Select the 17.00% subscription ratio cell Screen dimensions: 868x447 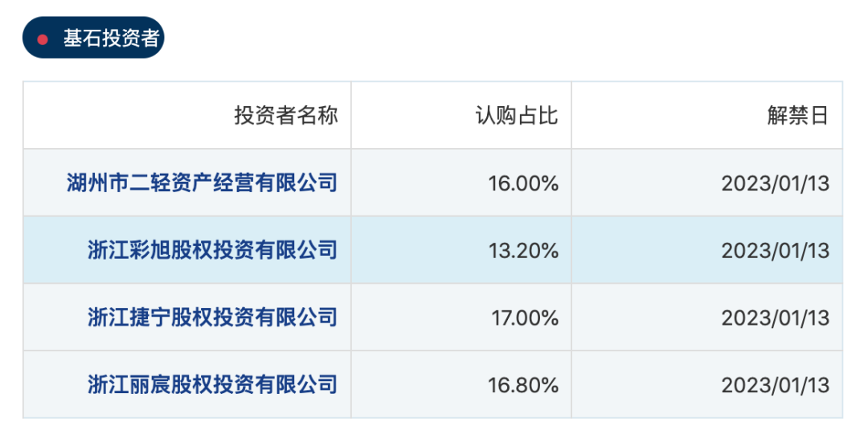(x=525, y=318)
